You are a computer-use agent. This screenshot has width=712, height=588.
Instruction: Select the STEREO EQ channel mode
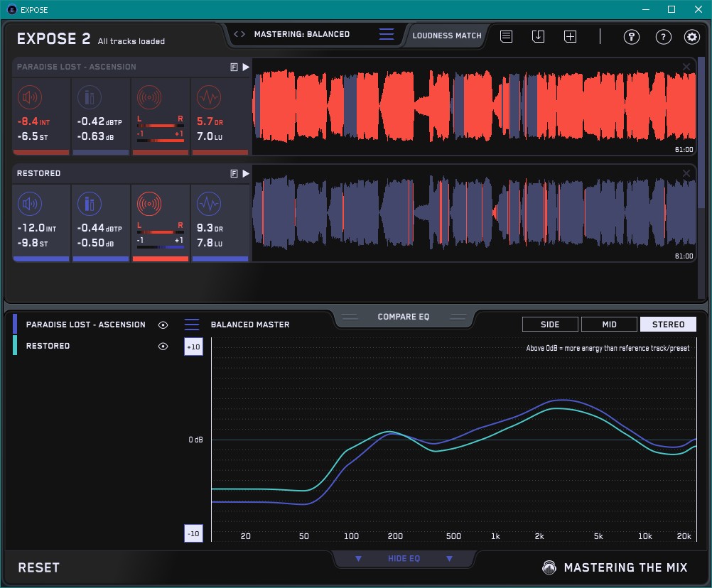point(668,325)
